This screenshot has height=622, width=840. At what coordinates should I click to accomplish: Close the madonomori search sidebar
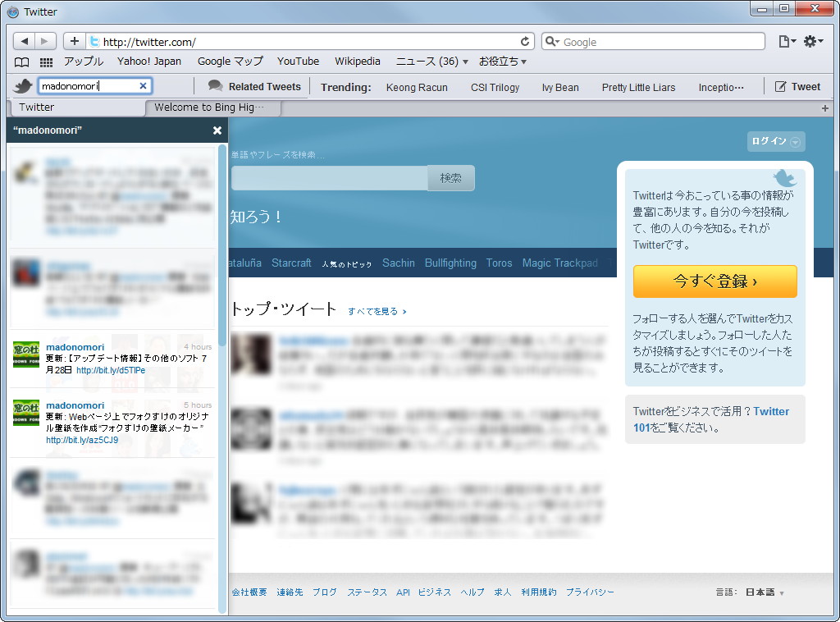[x=217, y=130]
